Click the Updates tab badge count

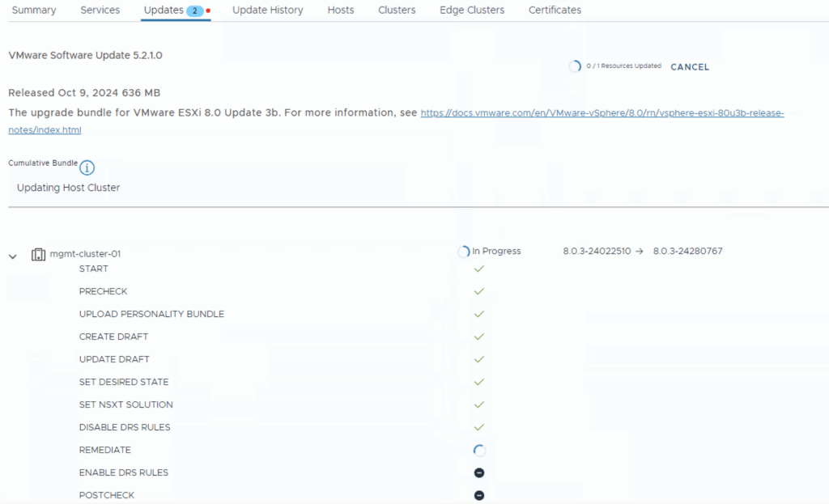click(194, 11)
